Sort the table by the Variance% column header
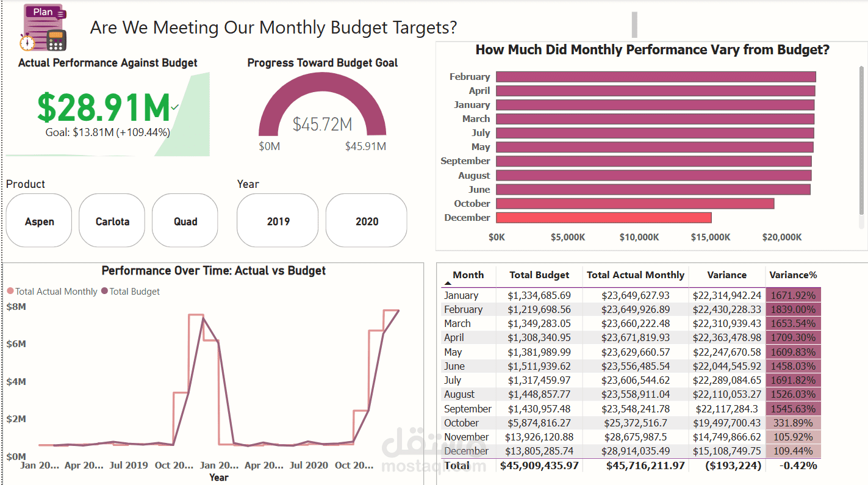 (x=794, y=275)
